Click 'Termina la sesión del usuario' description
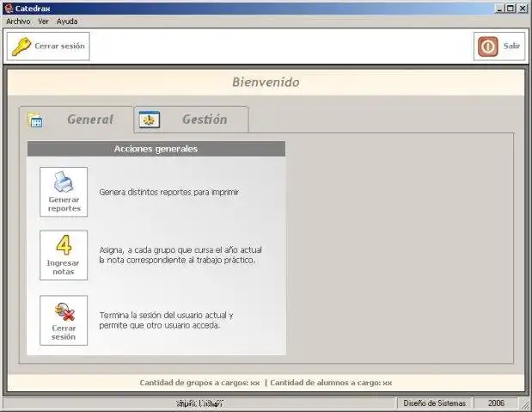 [x=166, y=320]
